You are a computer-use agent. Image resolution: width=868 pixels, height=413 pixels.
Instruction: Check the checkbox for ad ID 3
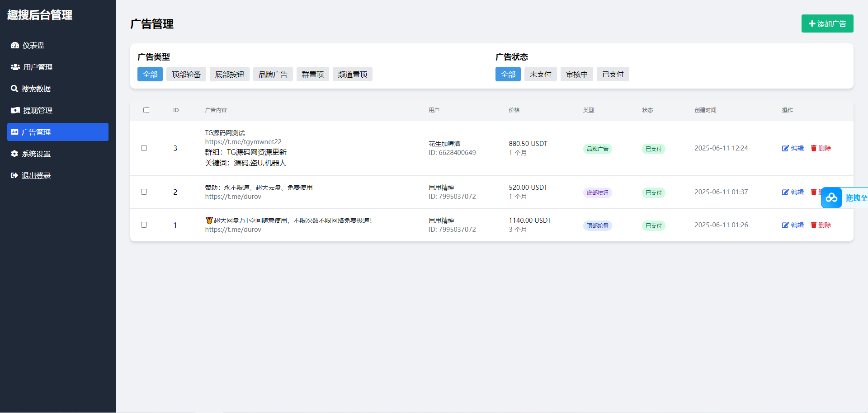[x=144, y=148]
